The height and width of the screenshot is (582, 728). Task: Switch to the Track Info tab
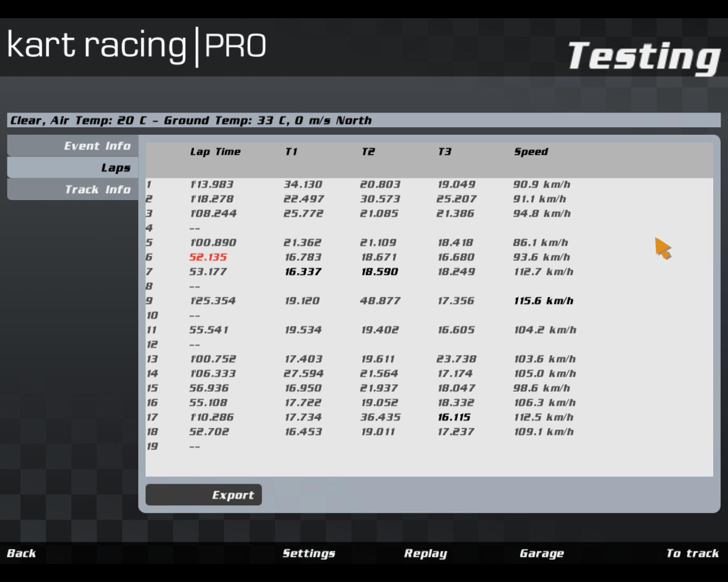coord(73,189)
